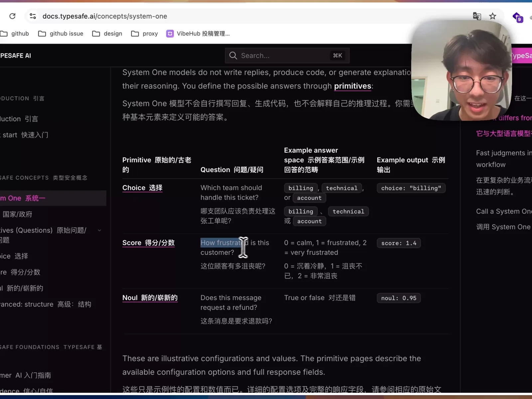Open the Advanced: structure sidebar item
The height and width of the screenshot is (399, 532).
pyautogui.click(x=46, y=304)
